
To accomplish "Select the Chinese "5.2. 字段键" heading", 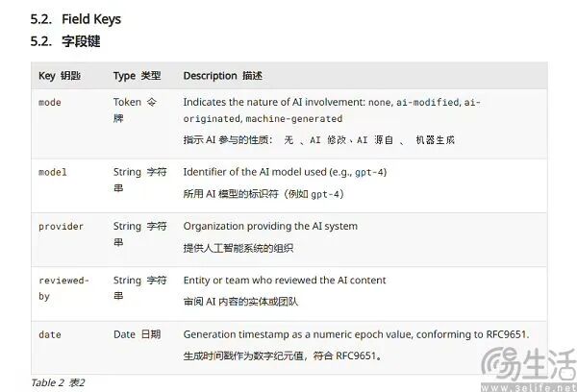I will tap(65, 41).
